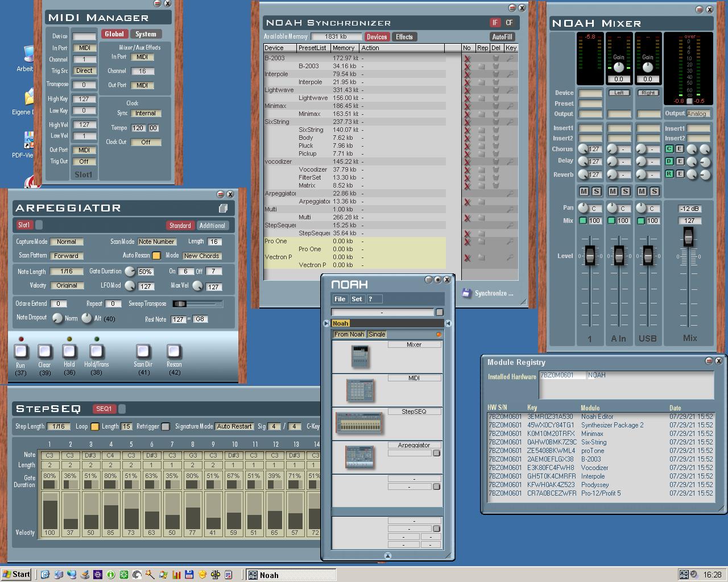Screen dimensions: 728x582
Task: Mute mixer channel 1 with M button
Action: pos(584,192)
